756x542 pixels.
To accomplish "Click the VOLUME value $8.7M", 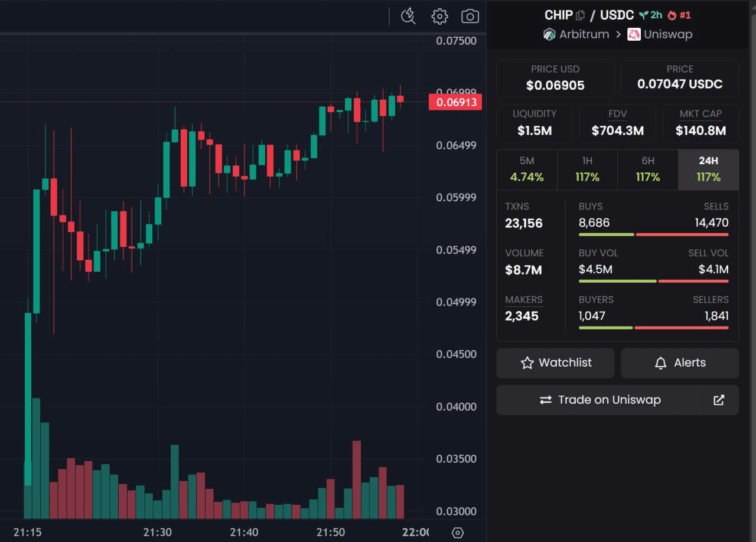I will coord(523,270).
